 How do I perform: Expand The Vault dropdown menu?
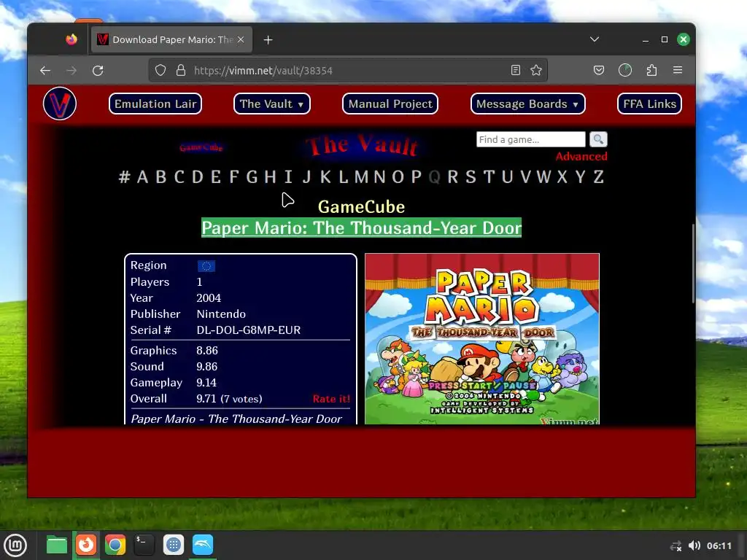coord(271,104)
